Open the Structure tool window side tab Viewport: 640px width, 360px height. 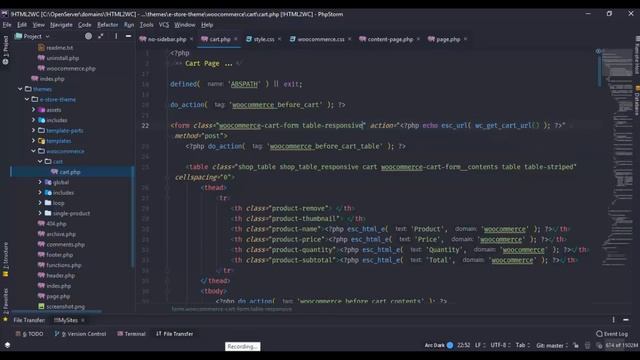(x=5, y=260)
